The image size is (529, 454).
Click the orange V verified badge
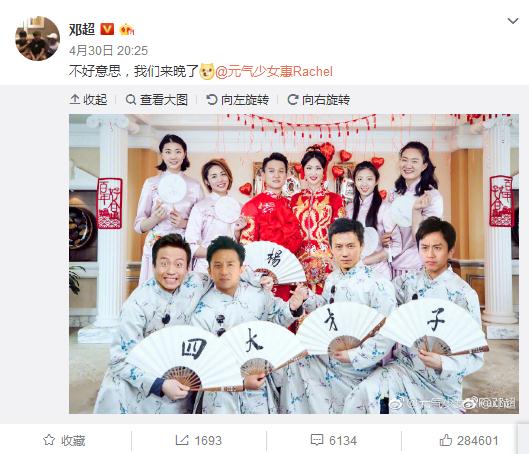pyautogui.click(x=107, y=29)
